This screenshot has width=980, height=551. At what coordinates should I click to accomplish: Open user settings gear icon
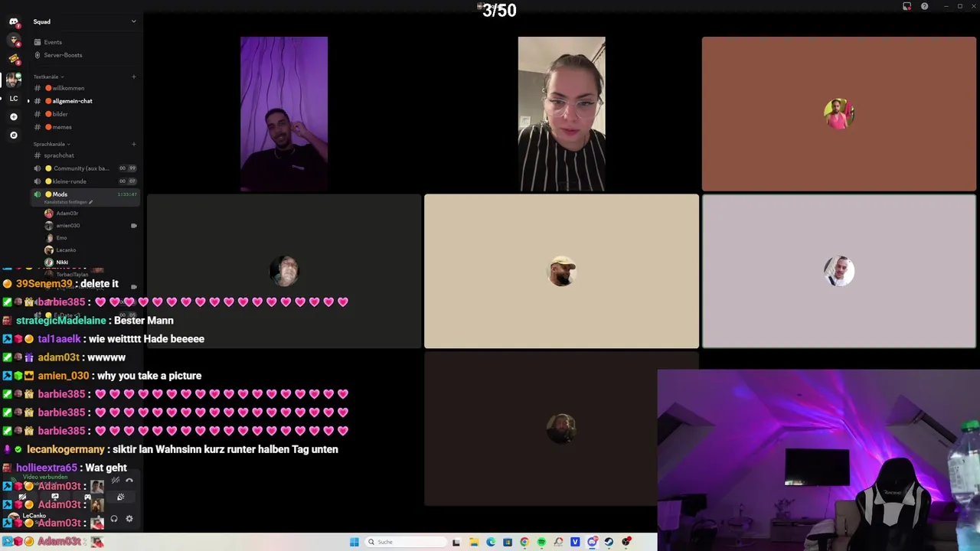tap(129, 519)
